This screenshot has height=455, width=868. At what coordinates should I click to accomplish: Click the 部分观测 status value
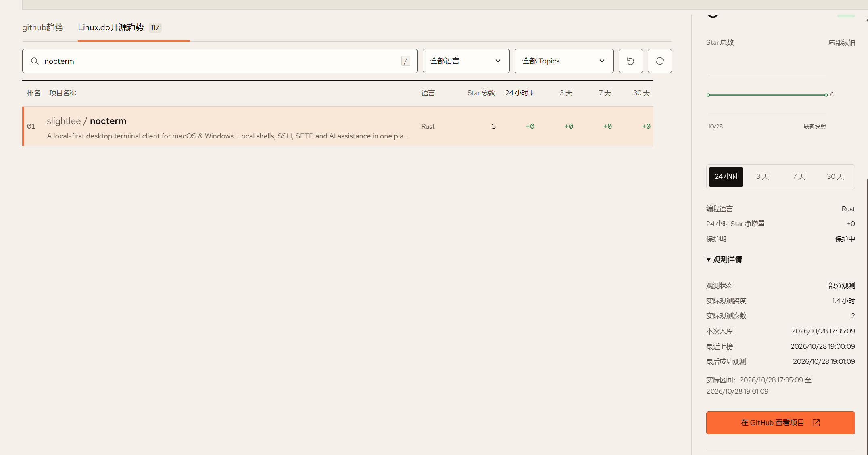click(x=841, y=285)
